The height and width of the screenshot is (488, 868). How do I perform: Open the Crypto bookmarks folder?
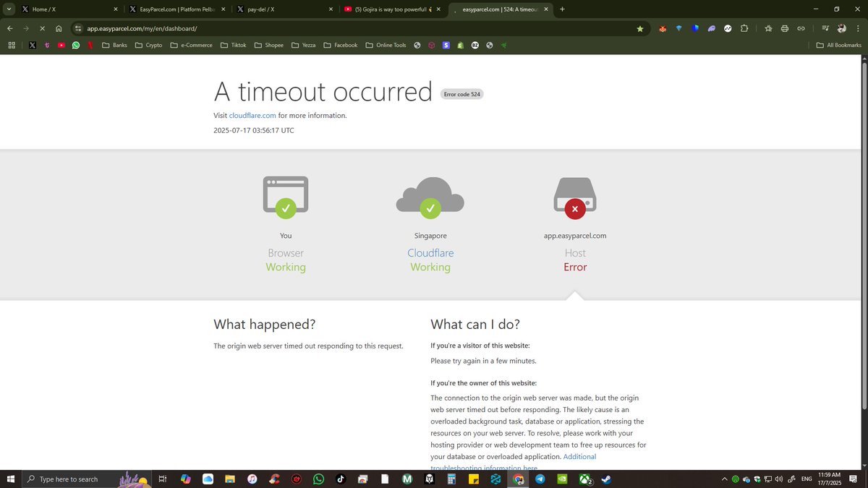(x=148, y=45)
